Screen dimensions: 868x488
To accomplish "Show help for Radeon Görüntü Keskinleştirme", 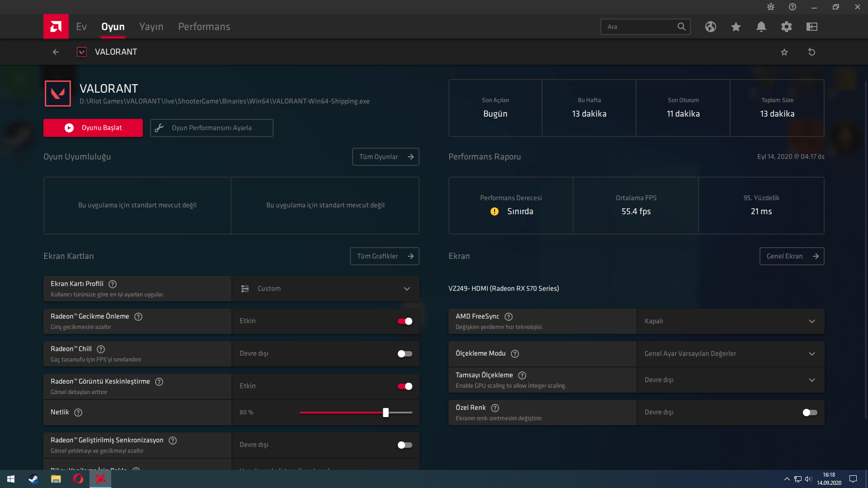I will click(x=159, y=382).
